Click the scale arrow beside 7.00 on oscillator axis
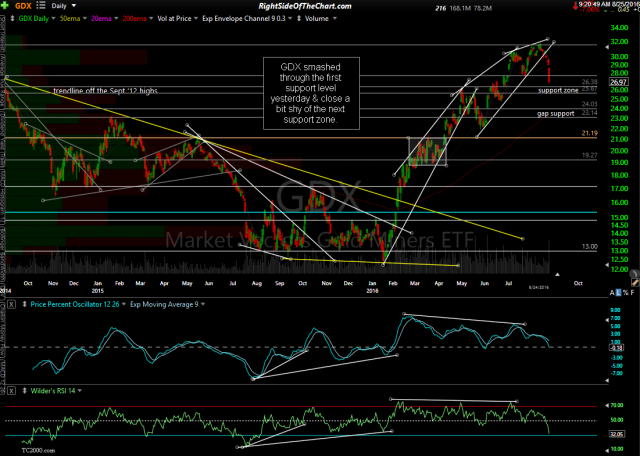The width and height of the screenshot is (640, 456). 607,320
